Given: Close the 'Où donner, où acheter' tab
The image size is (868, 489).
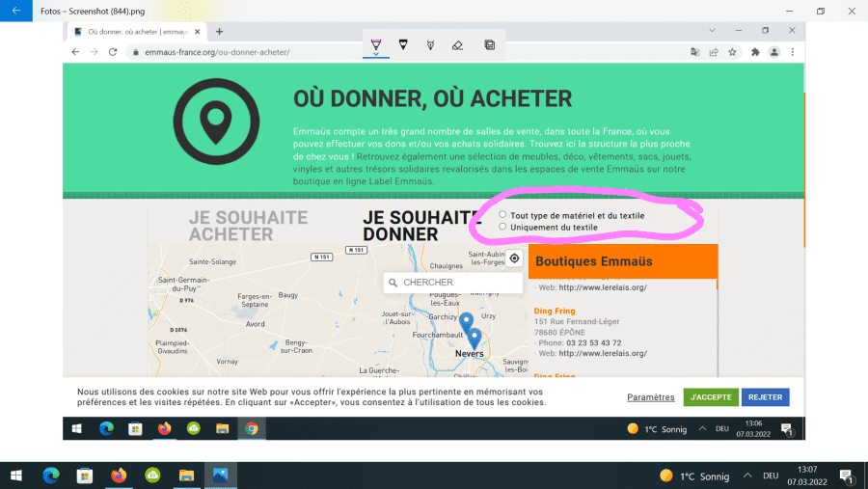Looking at the screenshot, I should point(197,32).
